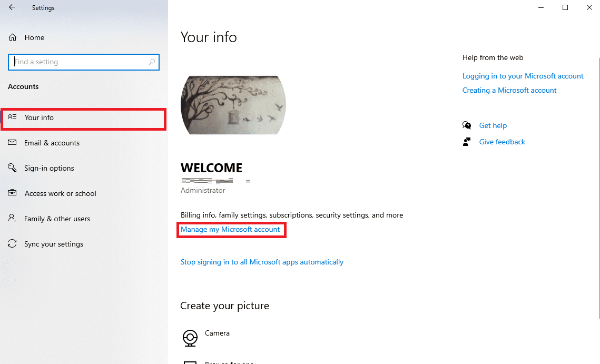This screenshot has height=364, width=600.
Task: Click the WELCOME account name text
Action: (x=211, y=168)
